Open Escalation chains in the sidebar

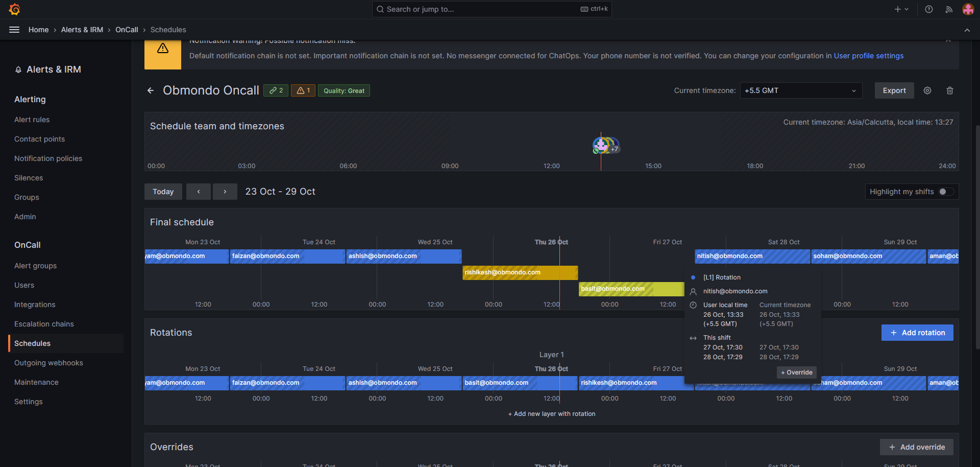pos(44,324)
